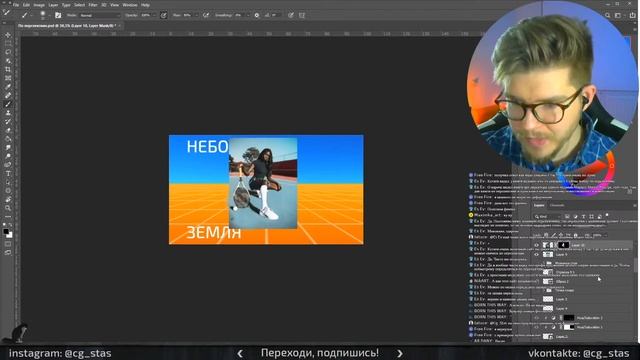The height and width of the screenshot is (360, 640).
Task: Swap foreground and background colors
Action: [x=11, y=225]
